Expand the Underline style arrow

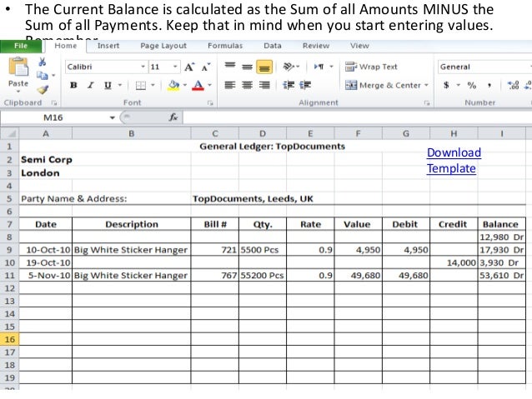tap(120, 85)
